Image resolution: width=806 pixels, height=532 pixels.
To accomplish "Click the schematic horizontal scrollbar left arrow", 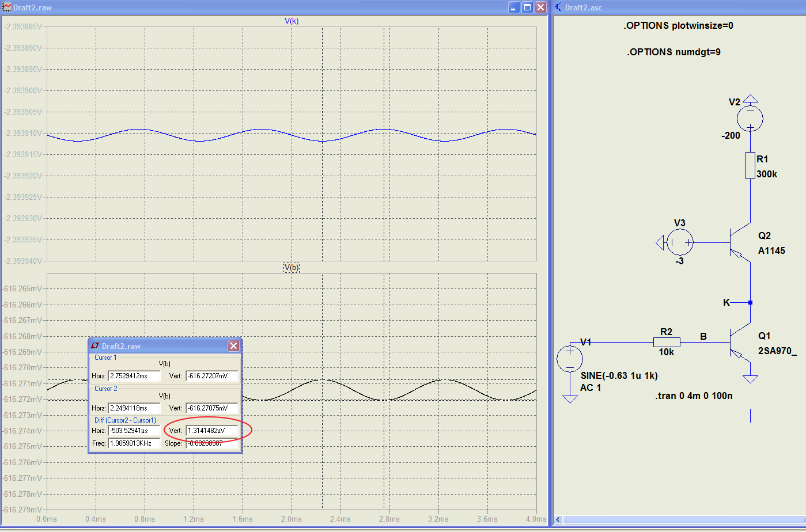I will tap(558, 520).
